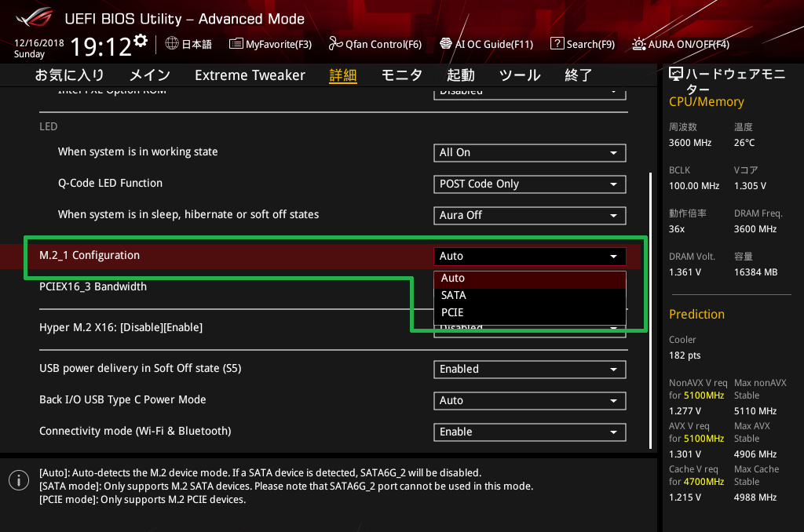Change language via 日本語 button
804x532 pixels.
tap(188, 44)
